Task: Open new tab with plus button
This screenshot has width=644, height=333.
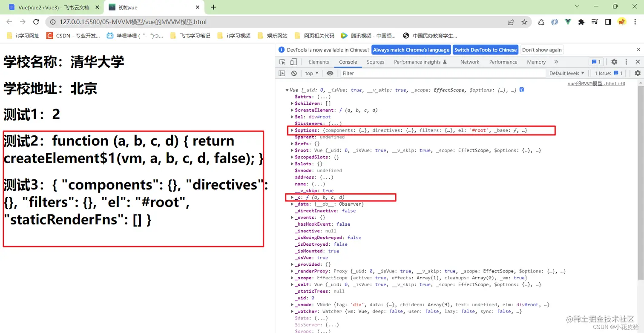Action: point(213,7)
